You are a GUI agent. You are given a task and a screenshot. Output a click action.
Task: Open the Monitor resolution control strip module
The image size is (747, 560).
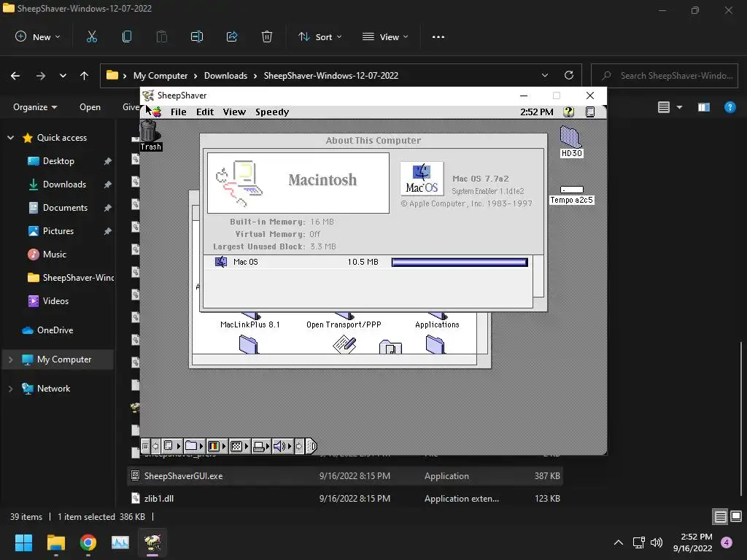click(239, 446)
